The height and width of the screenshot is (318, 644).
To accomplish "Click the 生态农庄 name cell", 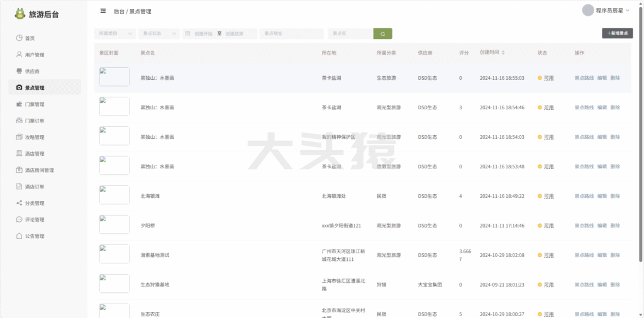I will coord(150,314).
